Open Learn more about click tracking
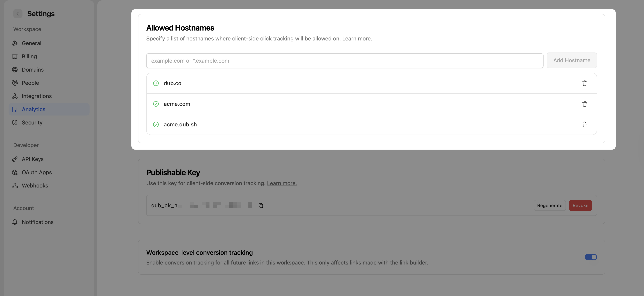The height and width of the screenshot is (296, 644). coord(357,39)
